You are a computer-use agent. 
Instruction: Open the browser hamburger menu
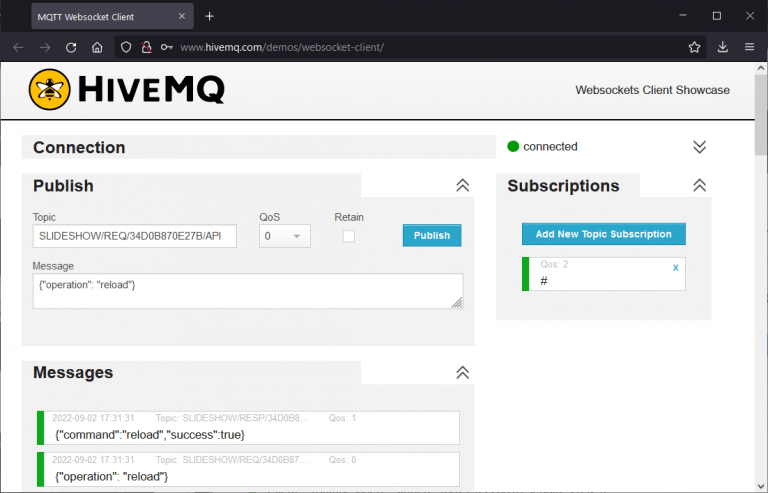(x=749, y=47)
